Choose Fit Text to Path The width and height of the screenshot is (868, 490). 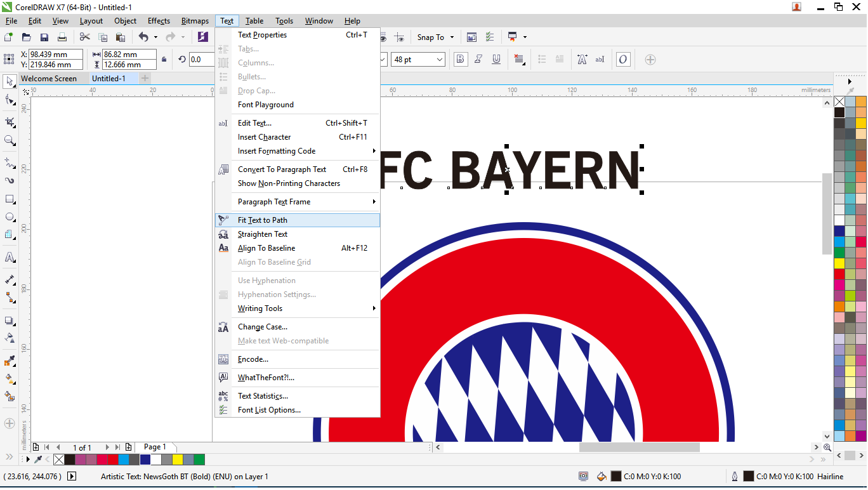click(x=263, y=220)
